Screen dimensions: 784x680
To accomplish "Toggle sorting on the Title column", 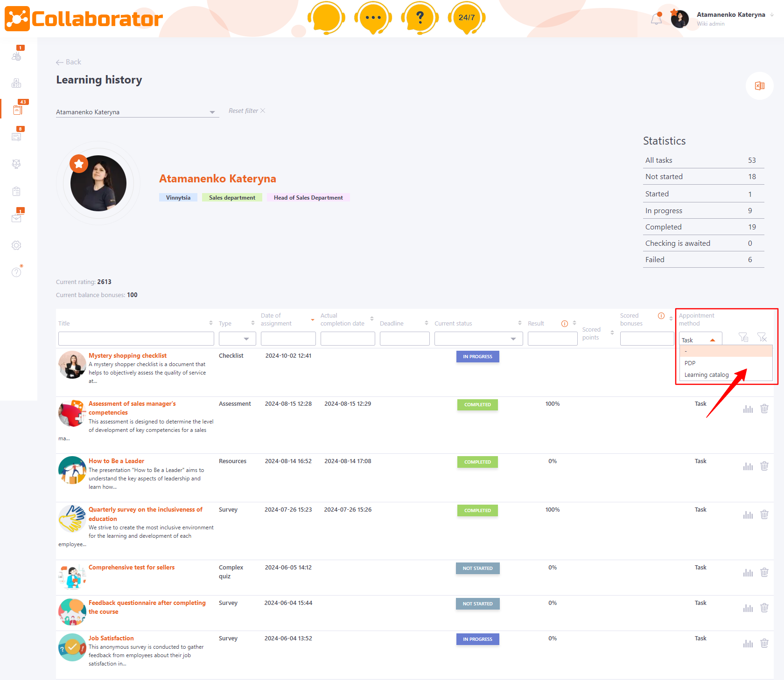I will [210, 322].
